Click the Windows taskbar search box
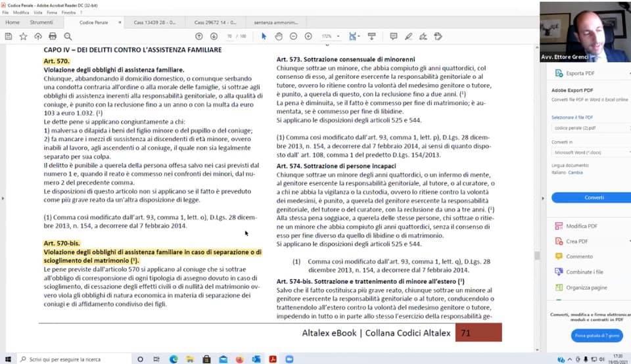The height and width of the screenshot is (364, 631). click(74, 359)
